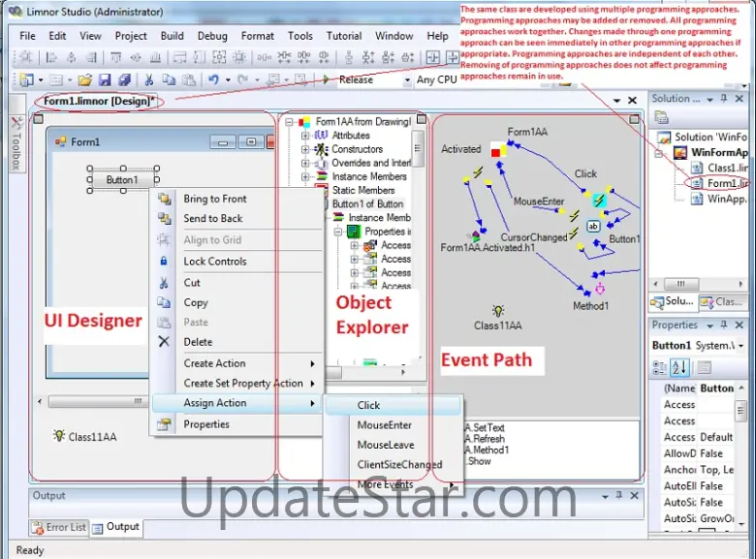Select Class11AA component below the form designer

point(85,437)
